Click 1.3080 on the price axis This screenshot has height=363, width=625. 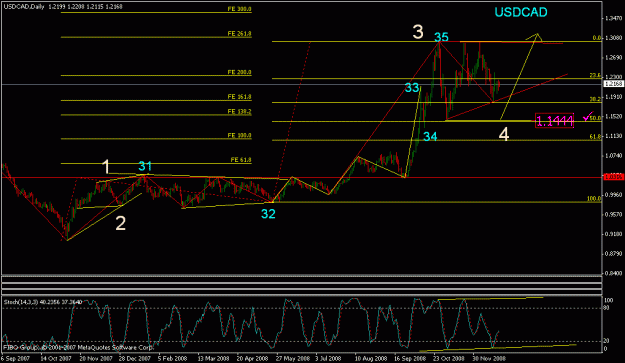[614, 38]
